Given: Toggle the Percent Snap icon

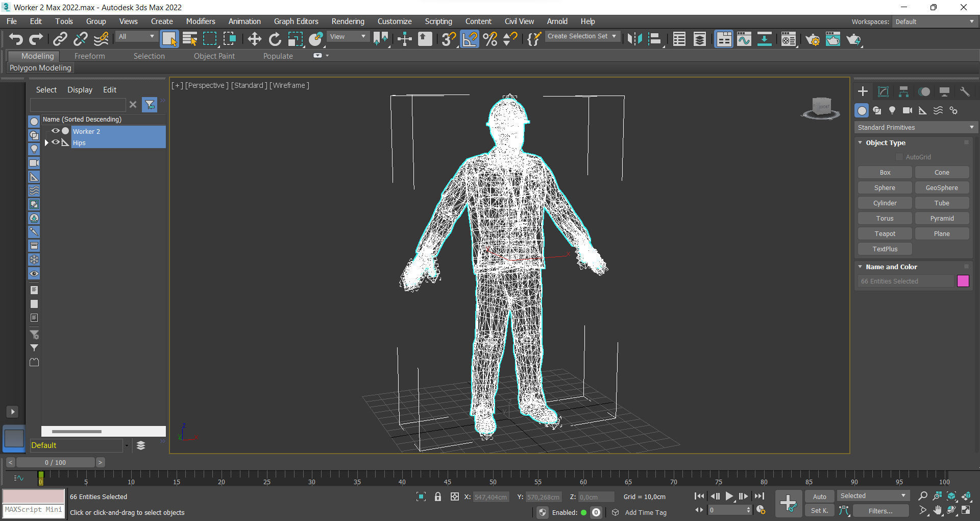Looking at the screenshot, I should 490,39.
